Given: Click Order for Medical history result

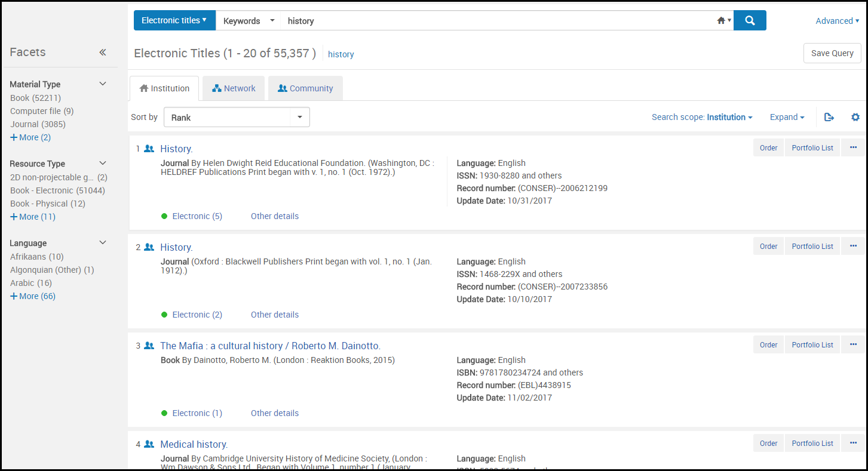Looking at the screenshot, I should (768, 443).
